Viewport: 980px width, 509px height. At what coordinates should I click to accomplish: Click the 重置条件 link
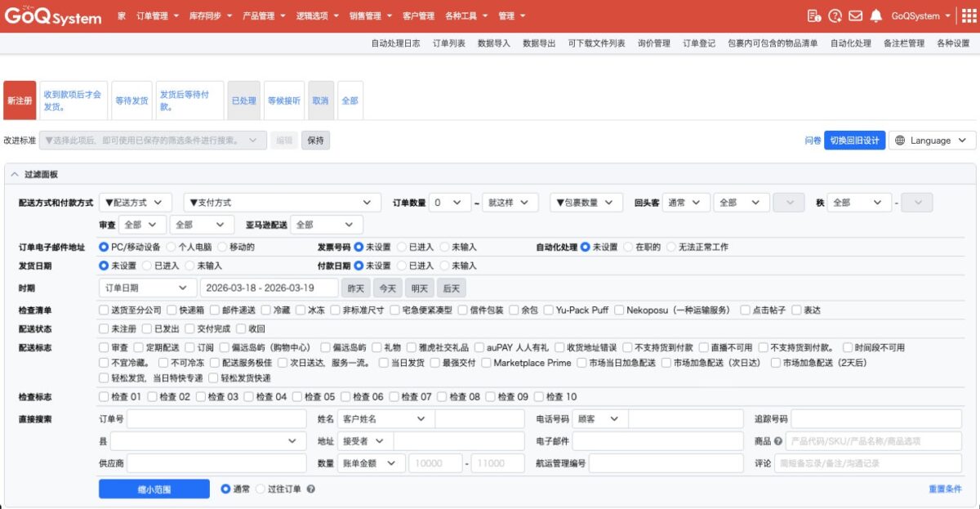pyautogui.click(x=945, y=488)
